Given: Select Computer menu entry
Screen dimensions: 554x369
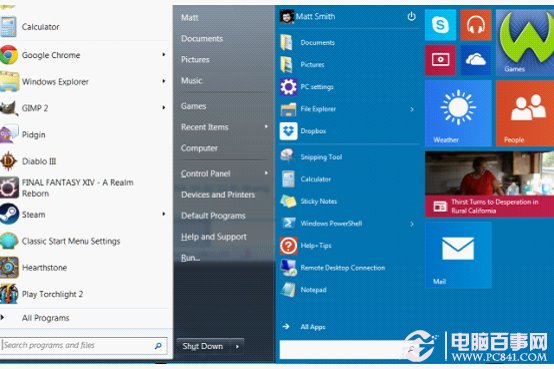Looking at the screenshot, I should [199, 148].
